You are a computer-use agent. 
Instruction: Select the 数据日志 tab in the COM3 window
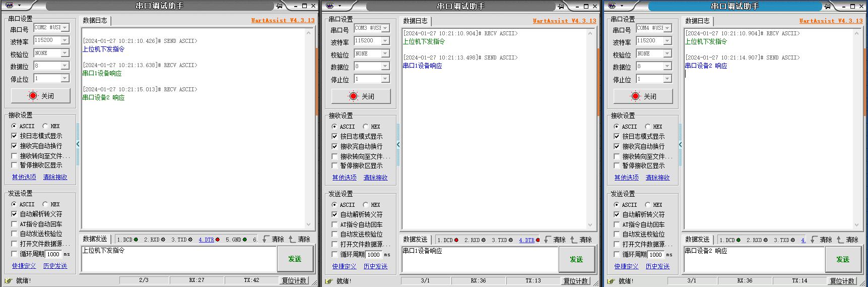click(x=415, y=21)
